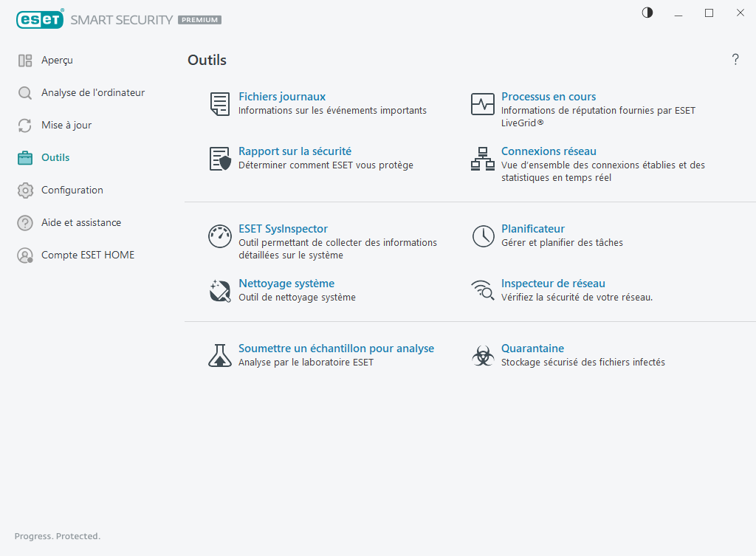Click the Inspecteur de réseau magnifier icon
This screenshot has height=556, width=756.
pos(483,290)
